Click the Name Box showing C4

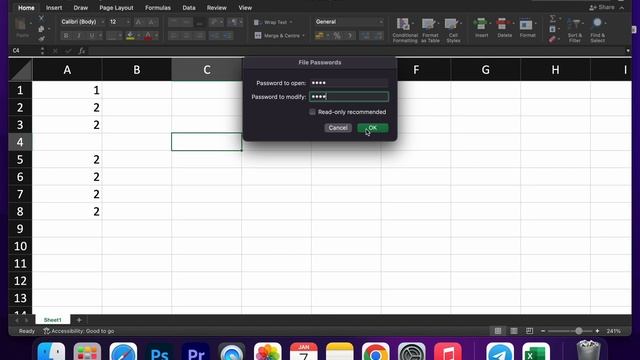click(25, 51)
